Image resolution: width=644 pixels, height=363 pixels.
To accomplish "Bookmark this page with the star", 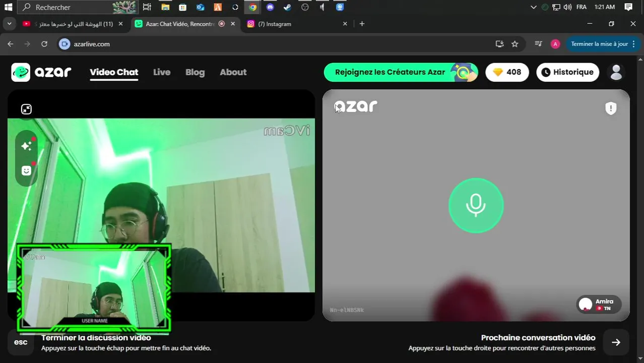I will click(514, 44).
